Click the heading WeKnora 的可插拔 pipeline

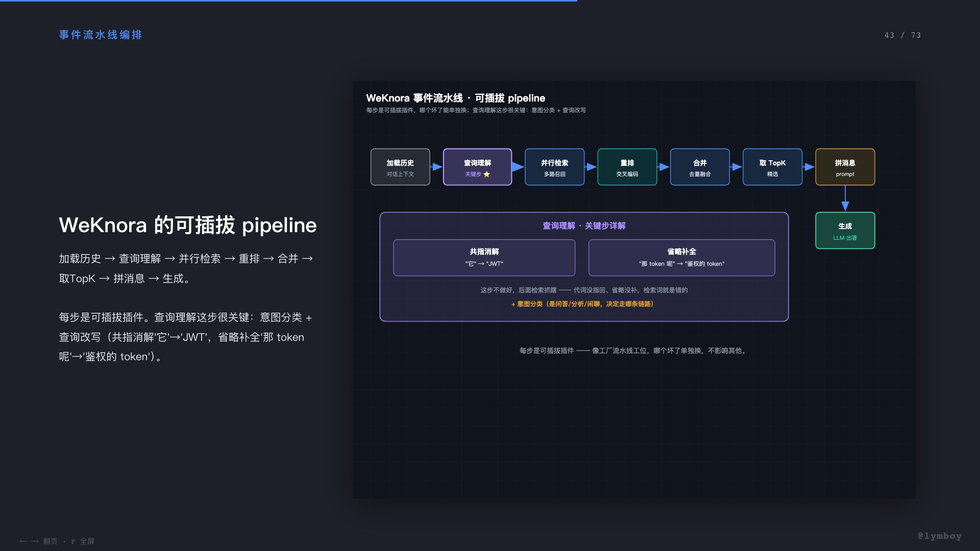click(x=188, y=225)
